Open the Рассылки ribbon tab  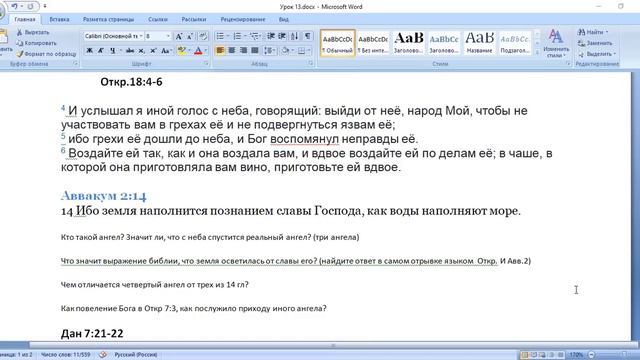194,19
